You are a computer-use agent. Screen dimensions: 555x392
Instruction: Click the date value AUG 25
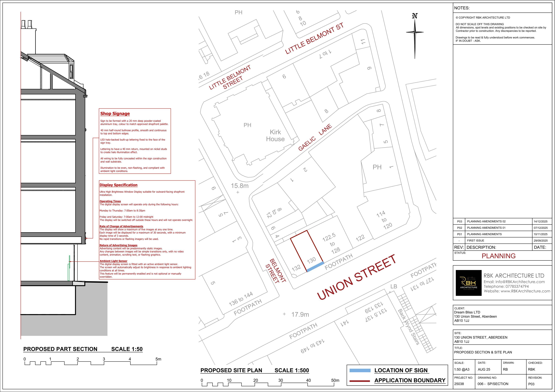(x=484, y=369)
